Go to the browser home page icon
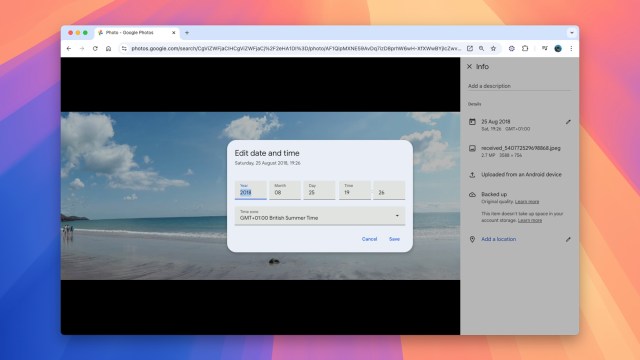The image size is (640, 360). click(109, 49)
